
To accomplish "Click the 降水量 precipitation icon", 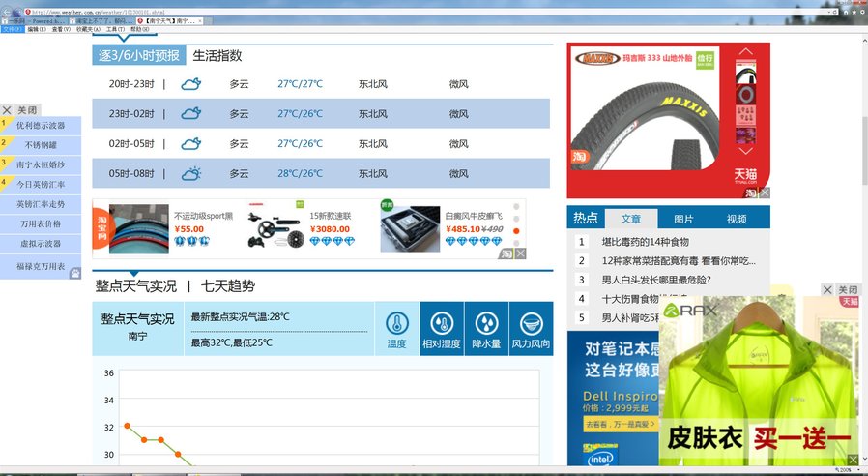I will point(486,329).
